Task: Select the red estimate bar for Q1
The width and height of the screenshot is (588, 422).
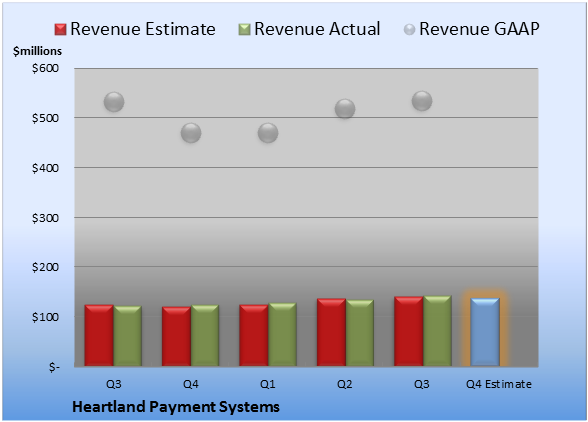Action: point(254,335)
